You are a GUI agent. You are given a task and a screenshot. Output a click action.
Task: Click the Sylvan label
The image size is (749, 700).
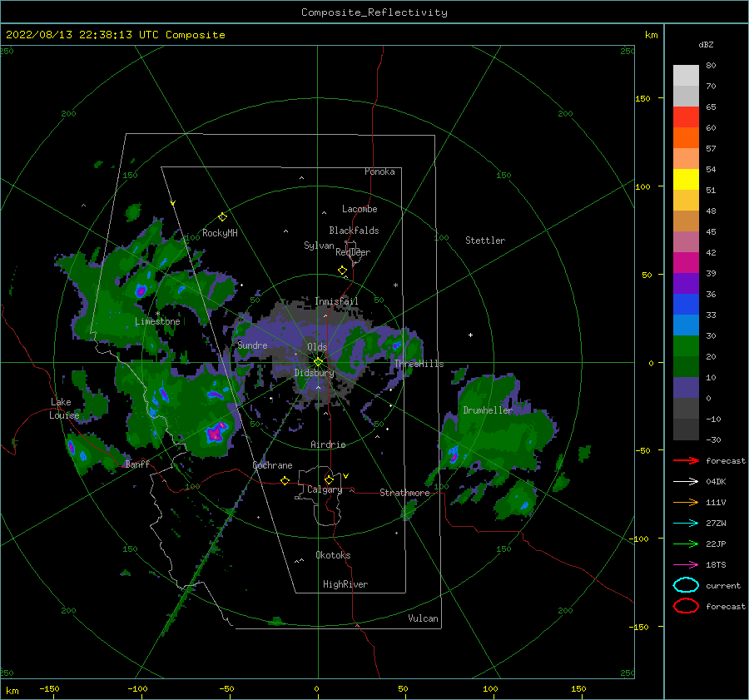tap(319, 246)
